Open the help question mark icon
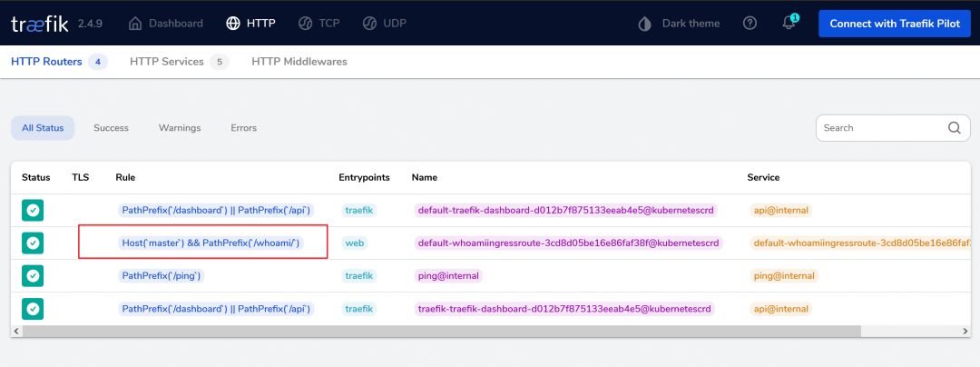 [x=750, y=23]
